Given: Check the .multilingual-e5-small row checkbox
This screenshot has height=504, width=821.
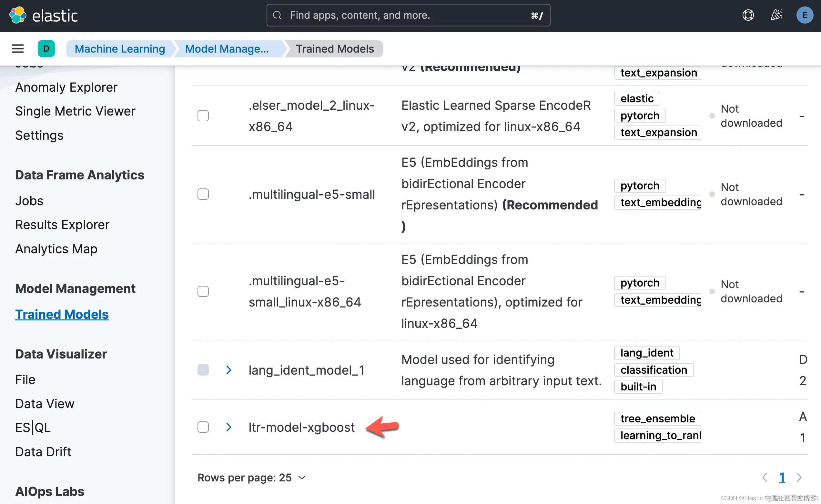Looking at the screenshot, I should pyautogui.click(x=203, y=194).
